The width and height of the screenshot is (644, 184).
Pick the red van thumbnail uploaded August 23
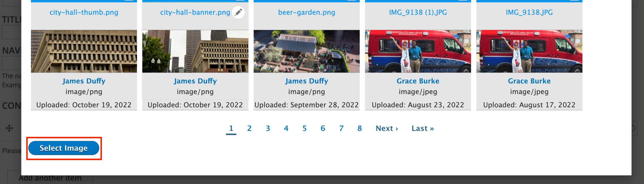coord(418,51)
